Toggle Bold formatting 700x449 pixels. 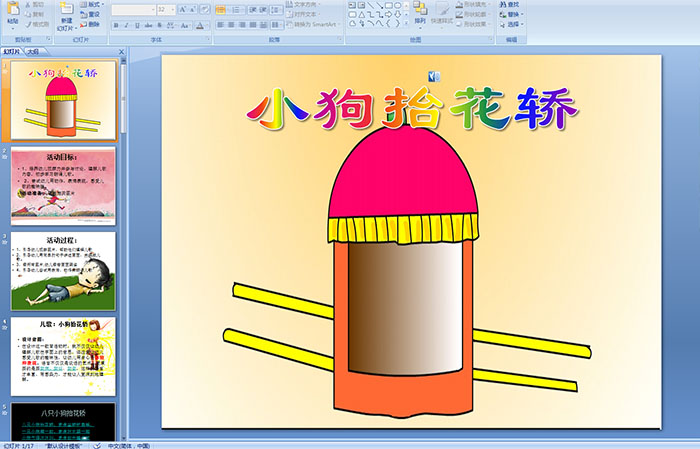click(x=116, y=25)
